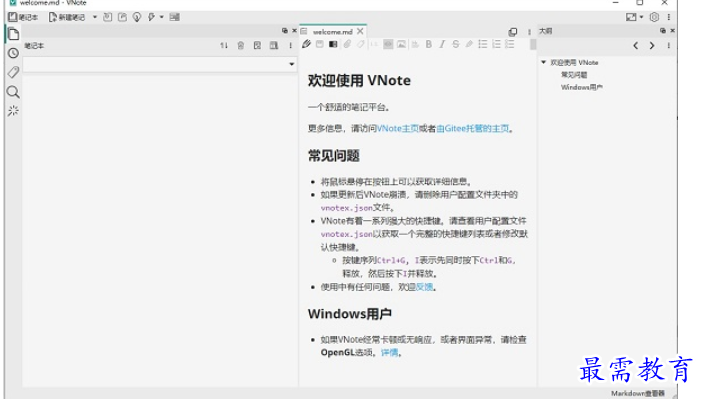This screenshot has height=401, width=701.
Task: Click the tag icon in editor toolbar
Action: point(360,44)
